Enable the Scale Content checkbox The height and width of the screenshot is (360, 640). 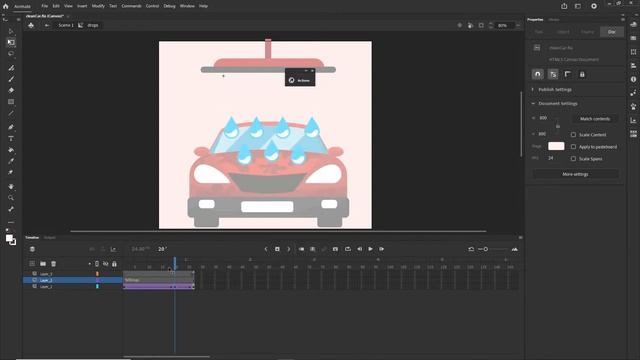[x=573, y=135]
